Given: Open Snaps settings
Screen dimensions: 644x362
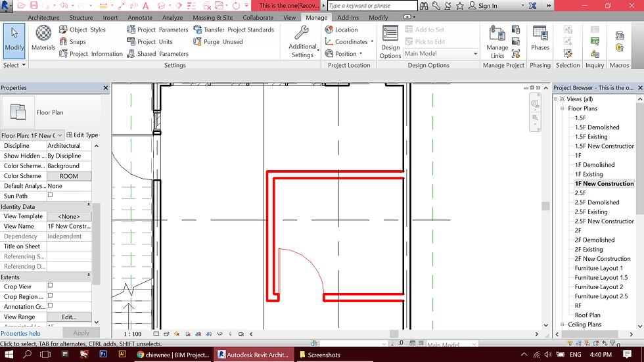Looking at the screenshot, I should pyautogui.click(x=73, y=41).
